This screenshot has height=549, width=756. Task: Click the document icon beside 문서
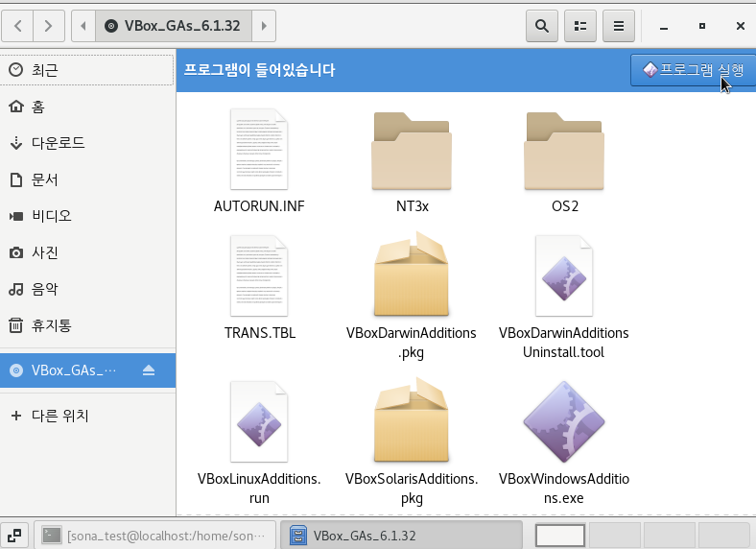16,179
